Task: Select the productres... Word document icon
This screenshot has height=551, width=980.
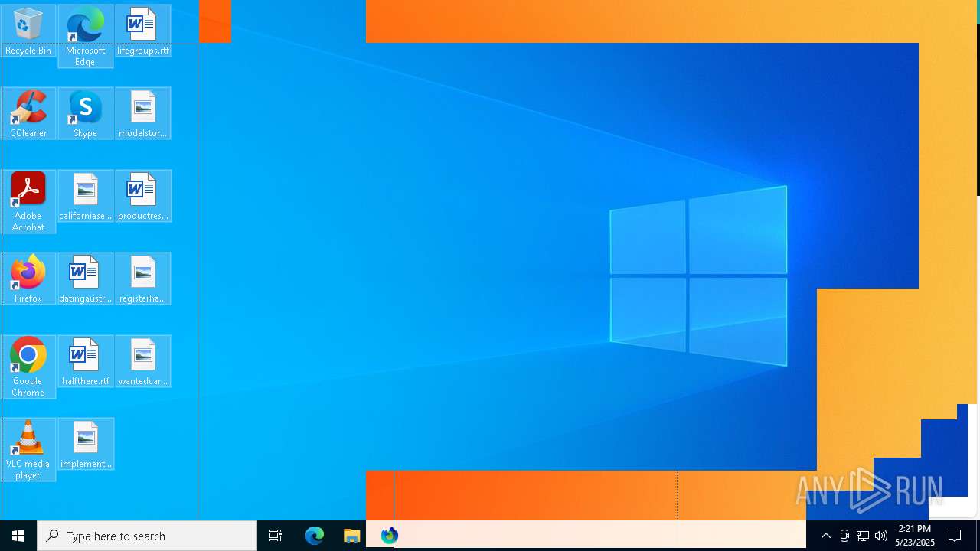Action: coord(143,196)
